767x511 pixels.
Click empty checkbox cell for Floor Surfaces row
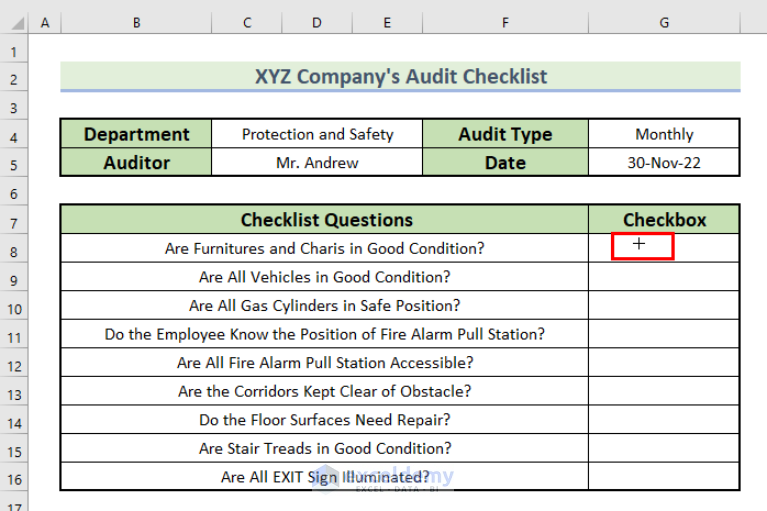pyautogui.click(x=664, y=420)
